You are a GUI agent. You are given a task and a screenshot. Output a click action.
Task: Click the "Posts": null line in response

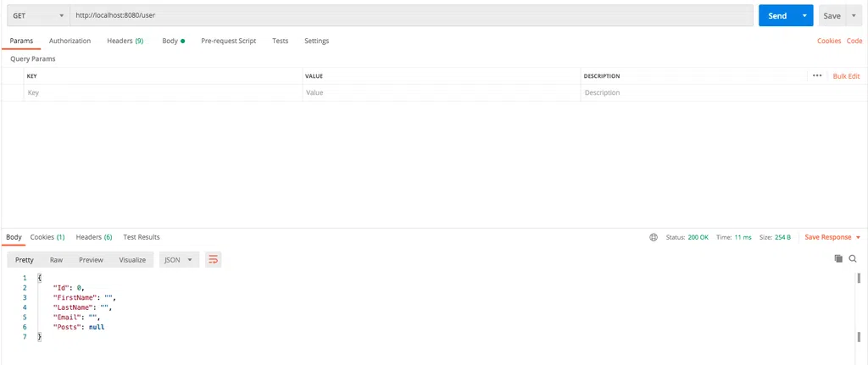click(x=78, y=328)
